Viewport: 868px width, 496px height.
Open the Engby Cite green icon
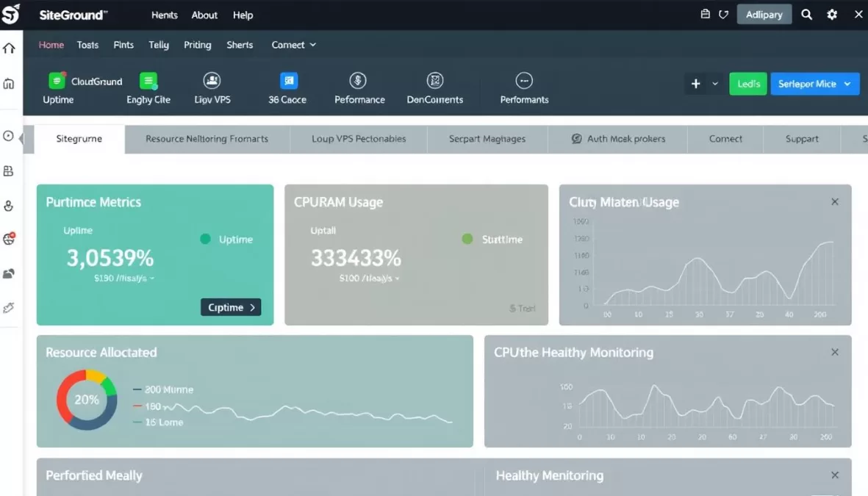point(147,81)
